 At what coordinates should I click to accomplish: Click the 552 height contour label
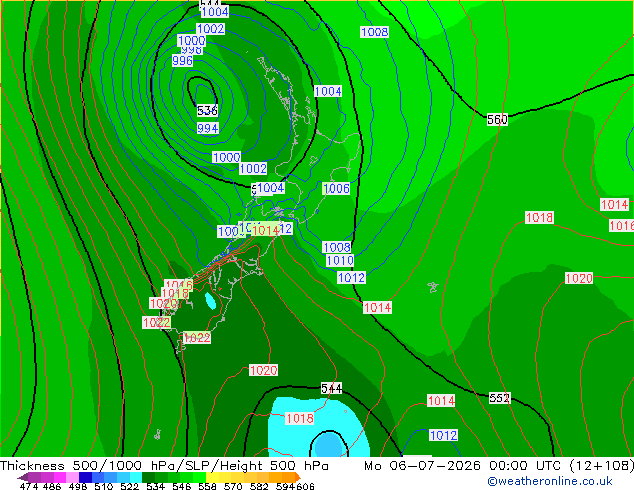pyautogui.click(x=499, y=398)
